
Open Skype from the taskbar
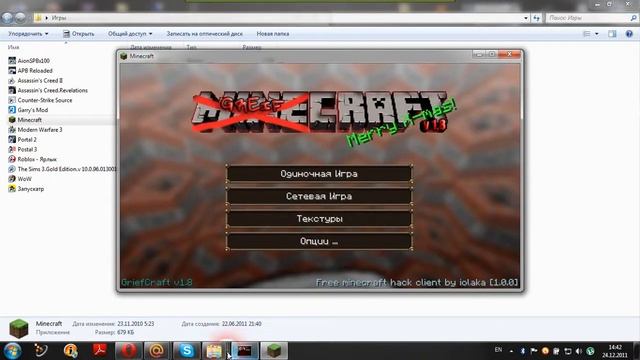[187, 351]
